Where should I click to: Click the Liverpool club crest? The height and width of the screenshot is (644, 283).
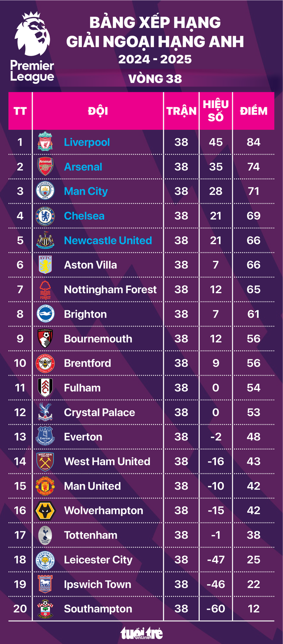pos(45,142)
